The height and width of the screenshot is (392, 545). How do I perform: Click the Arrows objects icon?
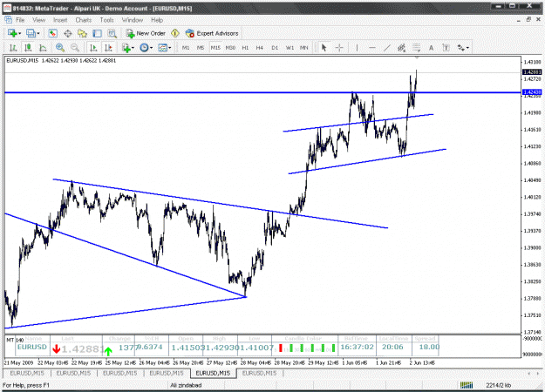(x=461, y=48)
